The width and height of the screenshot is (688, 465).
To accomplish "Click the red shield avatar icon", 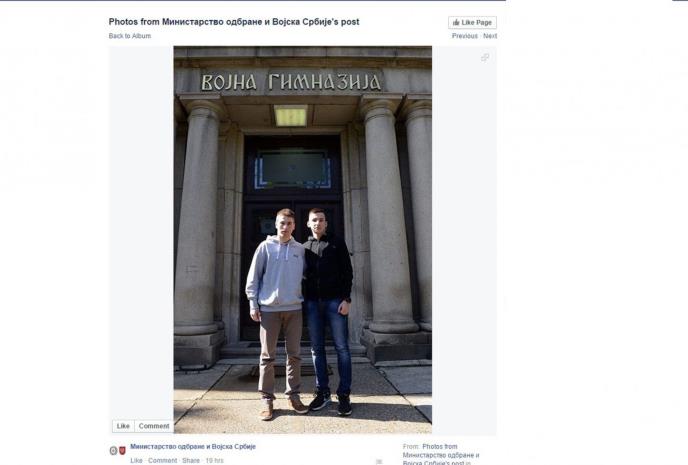I will click(x=122, y=451).
